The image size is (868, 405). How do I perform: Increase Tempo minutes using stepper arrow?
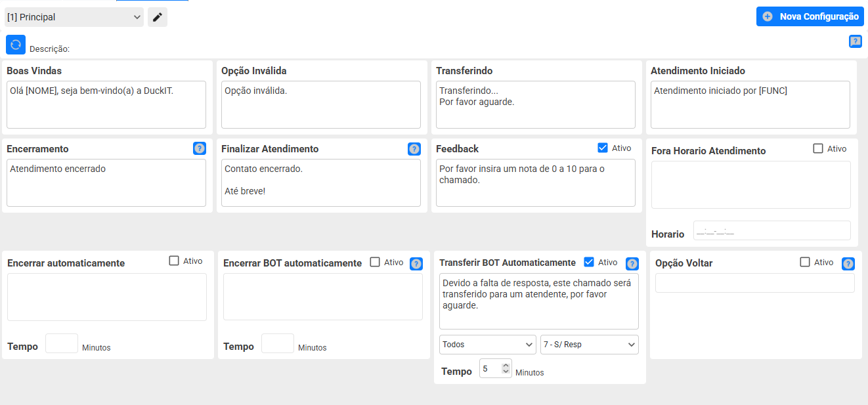pyautogui.click(x=506, y=366)
